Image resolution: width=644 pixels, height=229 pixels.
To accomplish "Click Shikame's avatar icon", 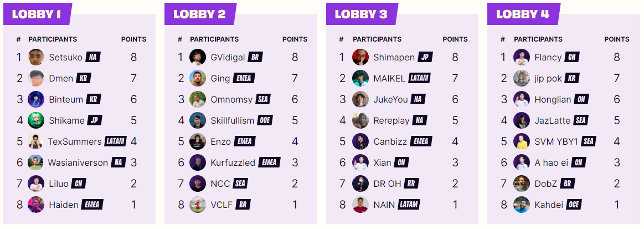I will coord(36,120).
